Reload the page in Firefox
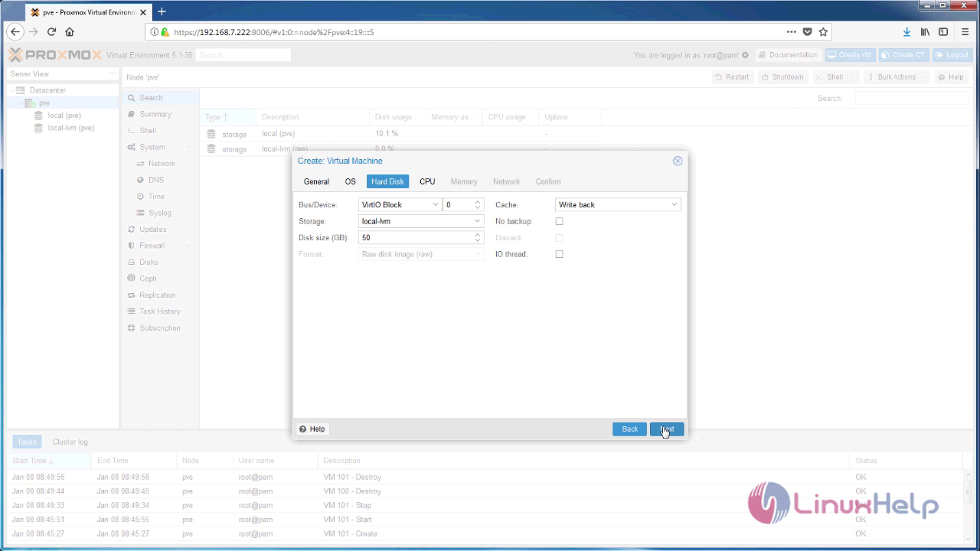 point(51,32)
